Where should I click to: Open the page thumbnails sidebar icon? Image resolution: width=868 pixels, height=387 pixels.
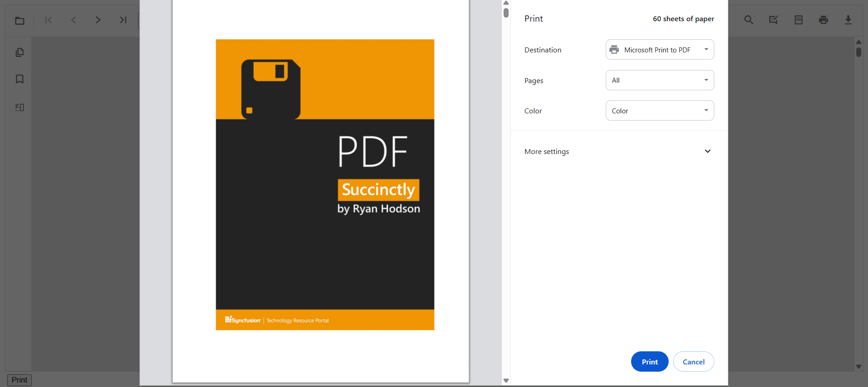pyautogui.click(x=19, y=52)
